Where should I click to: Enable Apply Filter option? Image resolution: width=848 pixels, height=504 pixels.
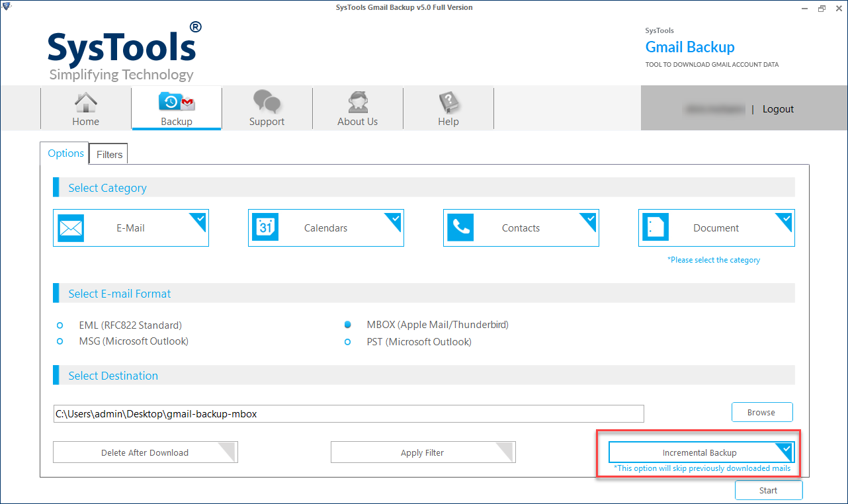[x=423, y=452]
